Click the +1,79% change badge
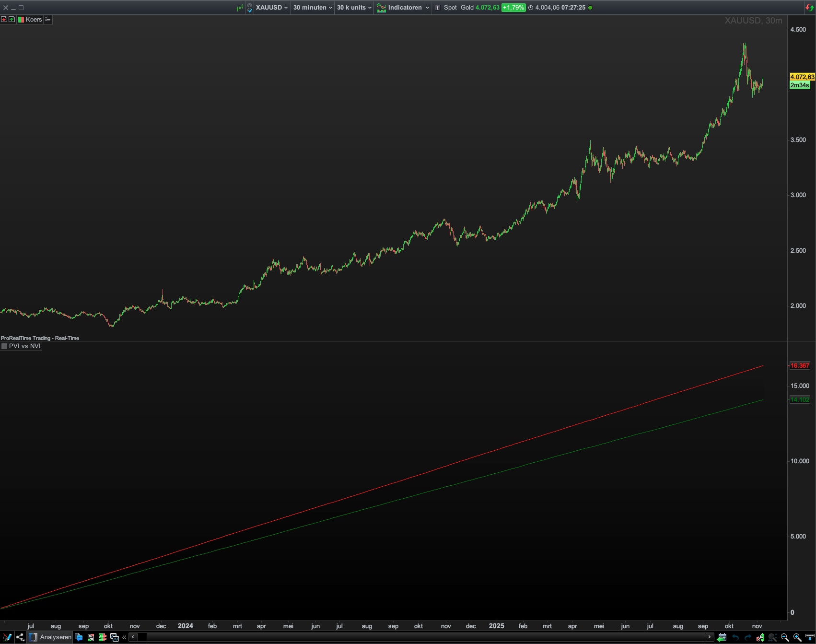 click(x=513, y=8)
